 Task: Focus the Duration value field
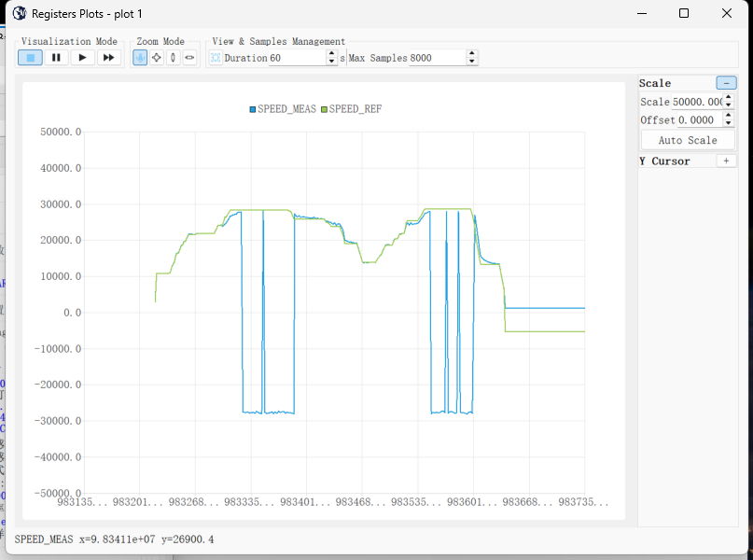[x=298, y=58]
